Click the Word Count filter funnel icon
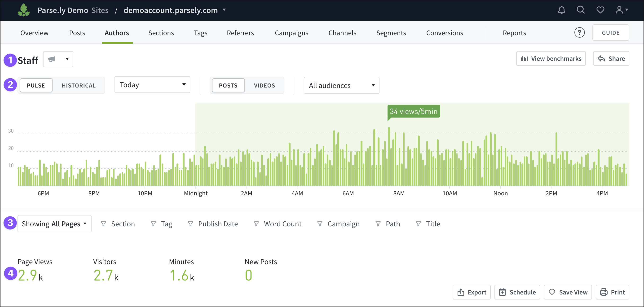The width and height of the screenshot is (644, 307). (256, 224)
